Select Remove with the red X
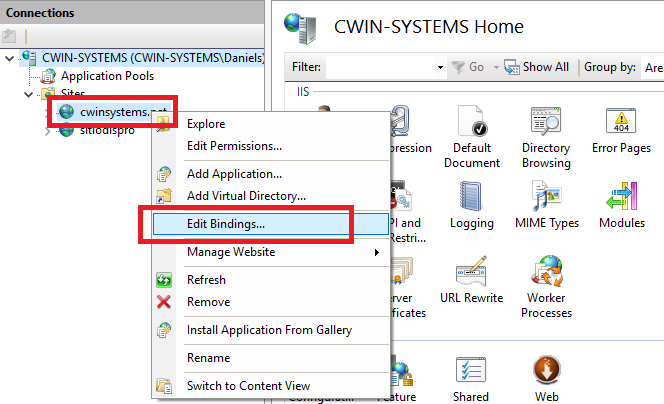Viewport: 664px width, 404px height. pyautogui.click(x=208, y=302)
